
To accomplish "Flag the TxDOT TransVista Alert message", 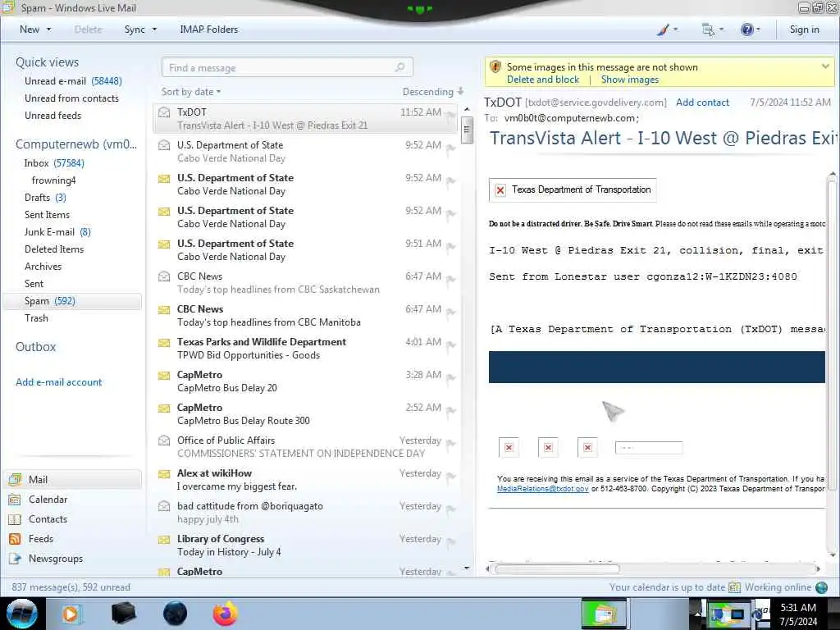I will click(450, 115).
